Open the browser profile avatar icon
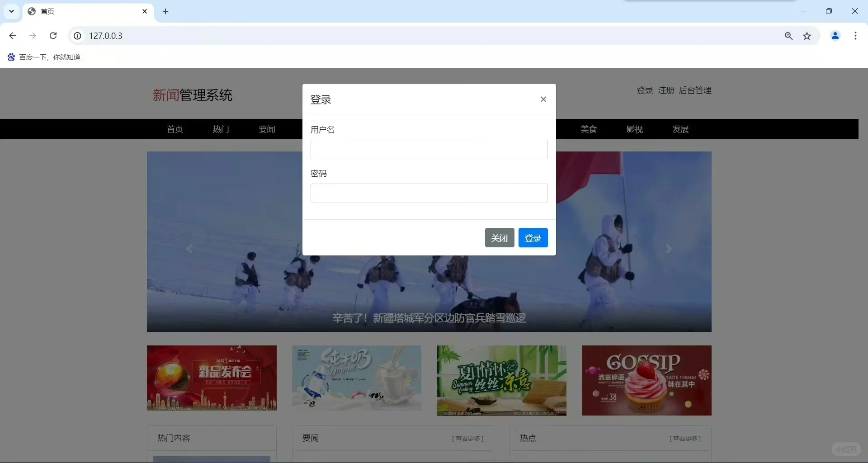 [x=835, y=36]
